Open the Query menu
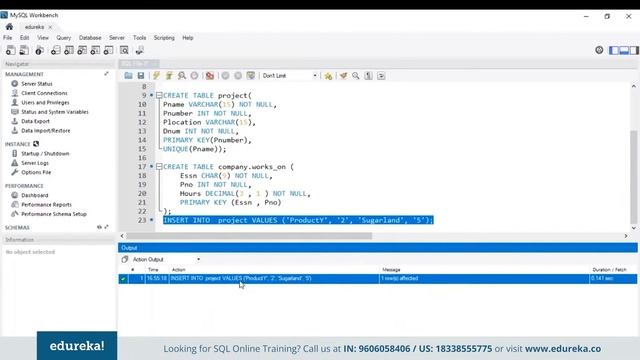 (64, 38)
